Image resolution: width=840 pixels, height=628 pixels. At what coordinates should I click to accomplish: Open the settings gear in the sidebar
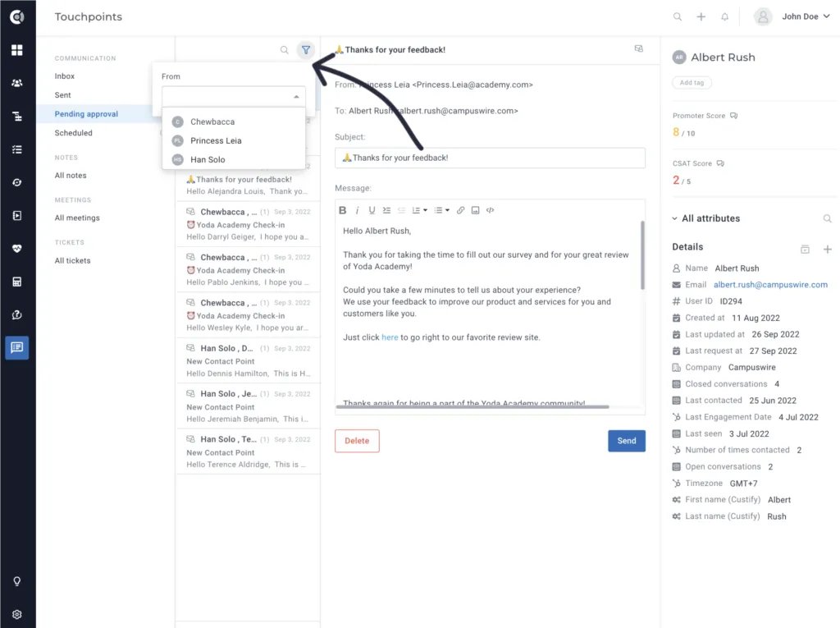point(17,614)
